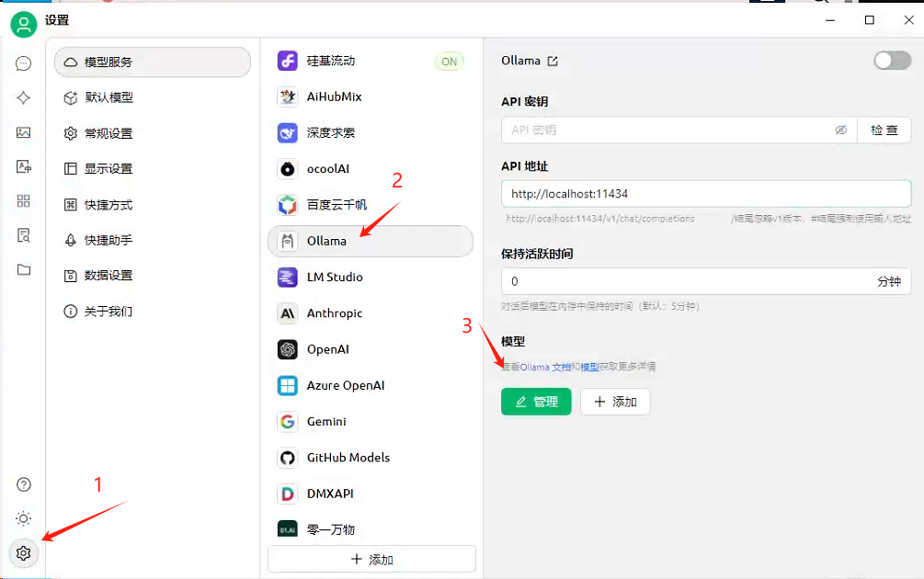
Task: Open 默认模型 settings menu
Action: 153,97
